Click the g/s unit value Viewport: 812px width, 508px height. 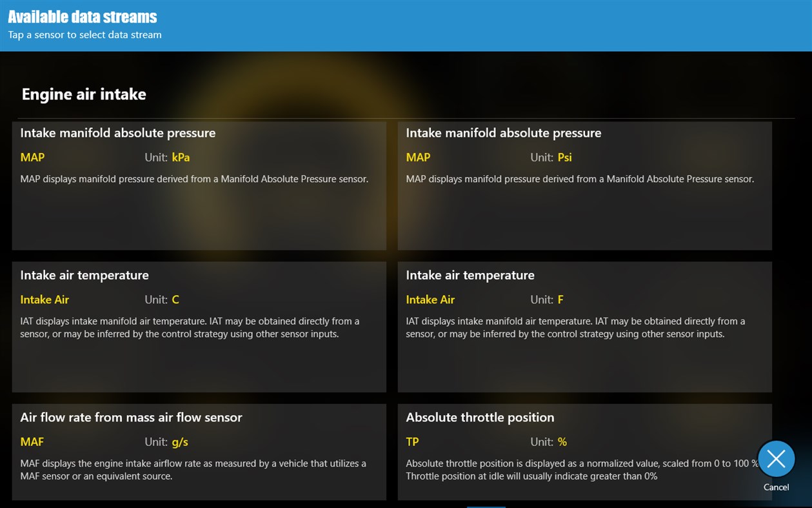coord(180,442)
